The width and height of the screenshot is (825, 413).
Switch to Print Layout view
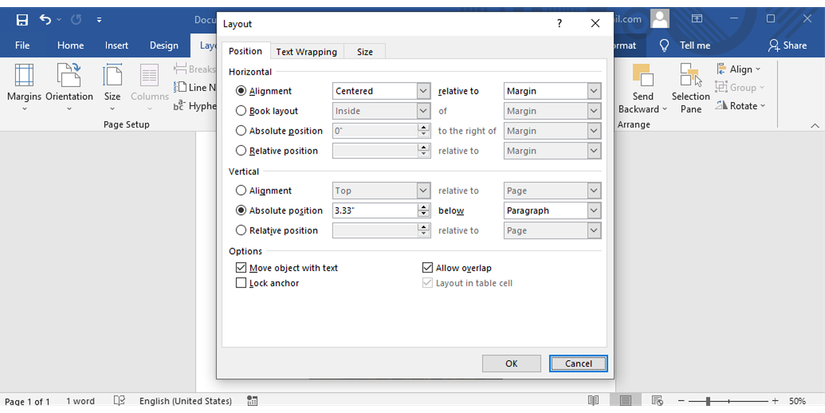(x=626, y=401)
